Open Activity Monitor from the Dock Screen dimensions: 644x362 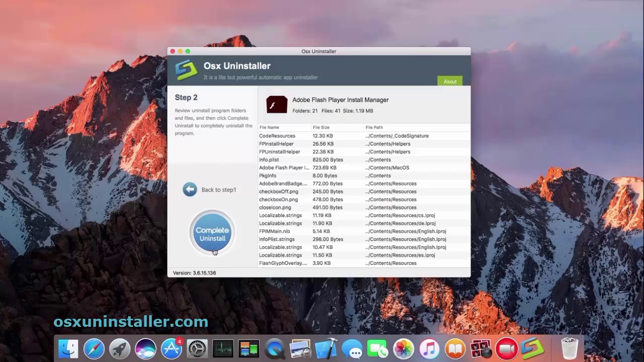[223, 349]
